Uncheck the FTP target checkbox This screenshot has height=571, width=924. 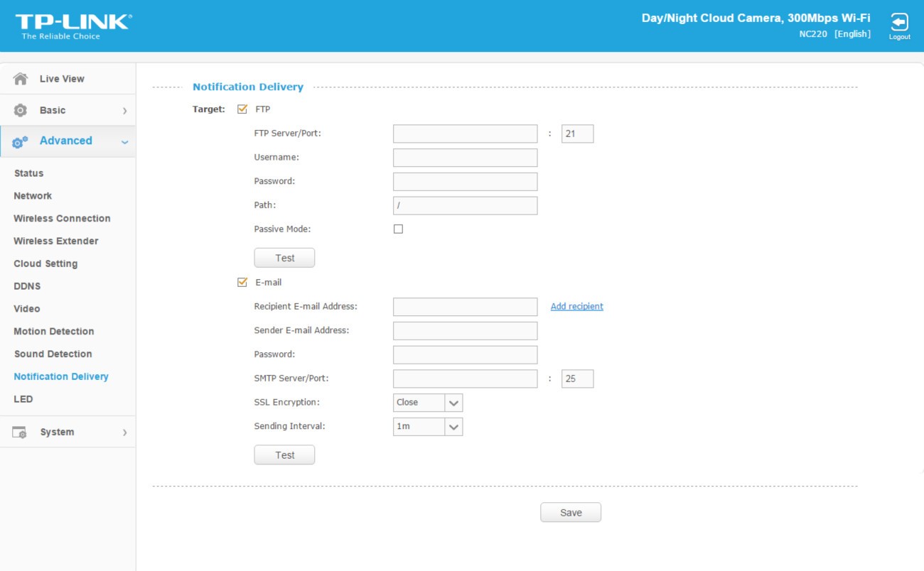(x=242, y=109)
